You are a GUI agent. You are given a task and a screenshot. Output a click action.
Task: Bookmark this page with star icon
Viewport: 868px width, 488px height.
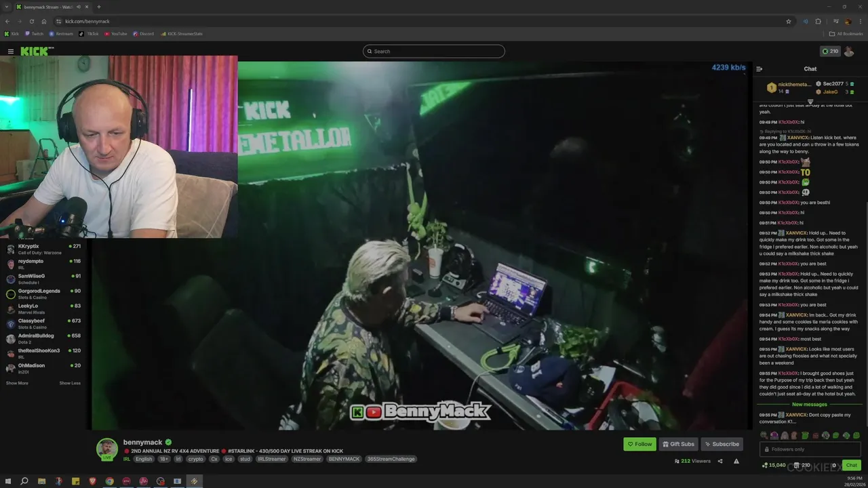coord(788,21)
